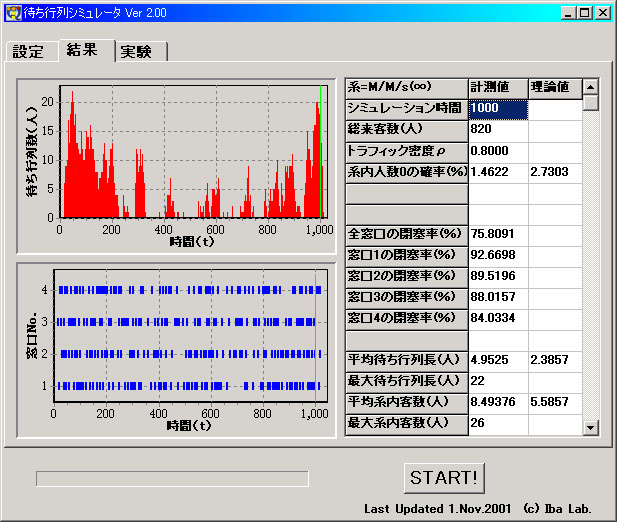The width and height of the screenshot is (617, 522).
Task: Click the table scrollbar down arrow
Action: click(x=590, y=427)
